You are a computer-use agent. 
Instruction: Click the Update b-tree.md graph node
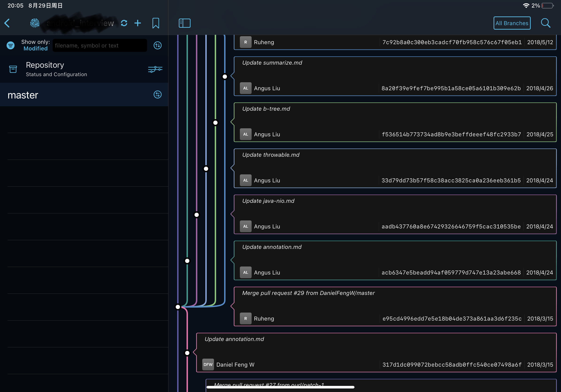click(215, 123)
